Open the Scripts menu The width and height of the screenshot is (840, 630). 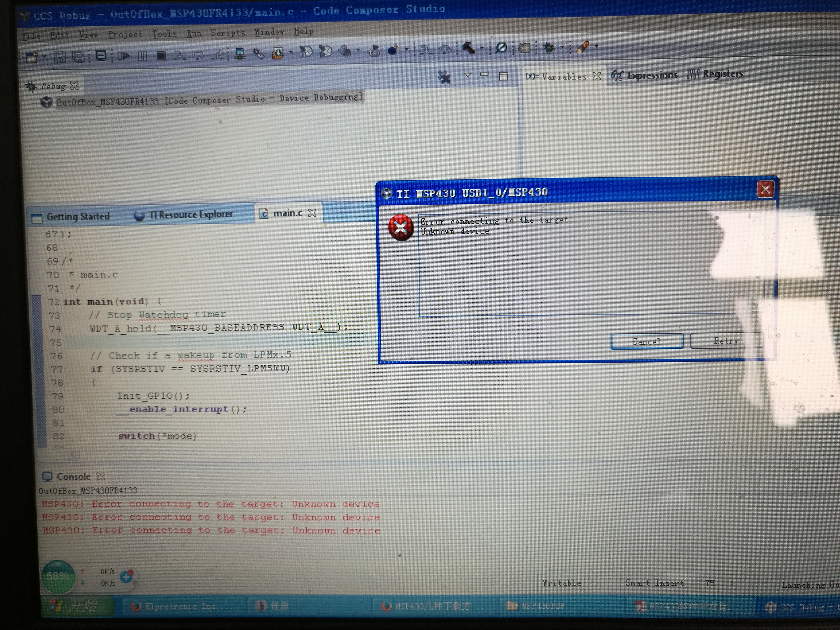tap(228, 33)
